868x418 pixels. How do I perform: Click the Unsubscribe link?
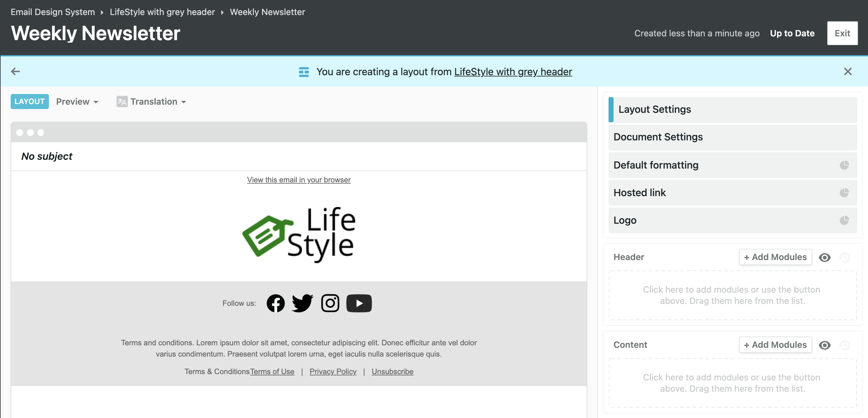pos(393,372)
